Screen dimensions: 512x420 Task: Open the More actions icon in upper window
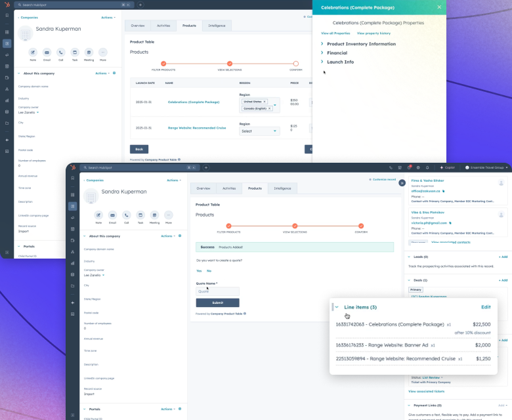point(103,52)
